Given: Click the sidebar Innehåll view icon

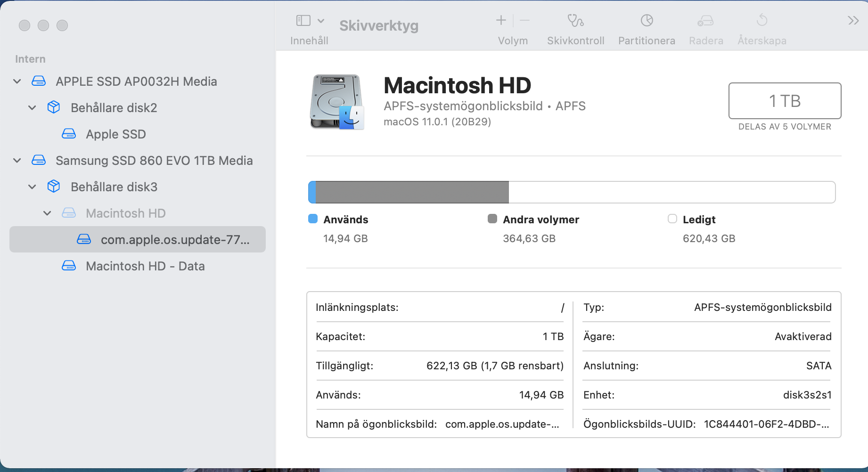Looking at the screenshot, I should (x=303, y=21).
